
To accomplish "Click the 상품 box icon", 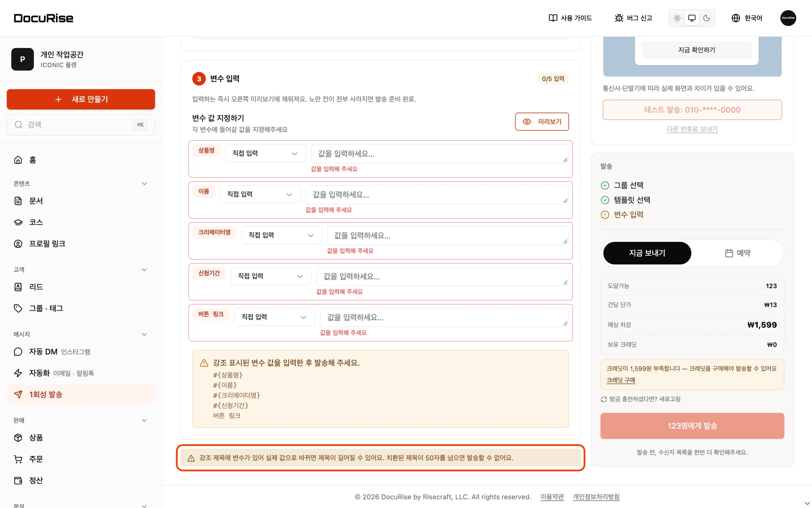I will pos(18,438).
